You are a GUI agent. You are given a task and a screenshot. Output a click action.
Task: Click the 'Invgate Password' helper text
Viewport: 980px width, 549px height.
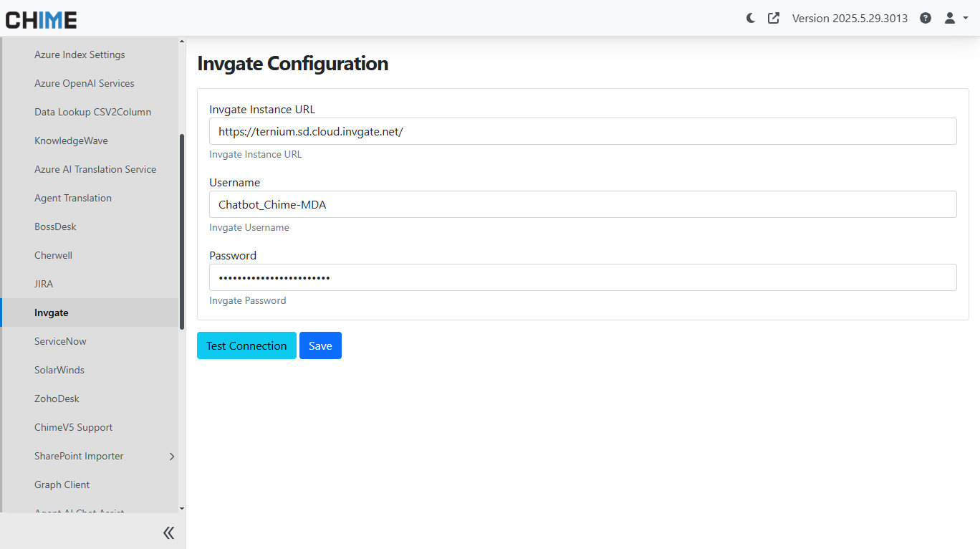[x=247, y=300]
